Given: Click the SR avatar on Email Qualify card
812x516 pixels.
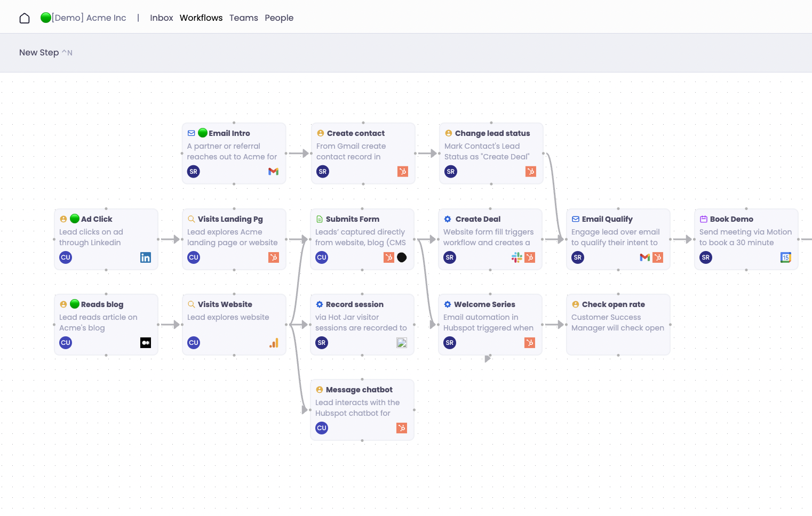Looking at the screenshot, I should click(578, 257).
